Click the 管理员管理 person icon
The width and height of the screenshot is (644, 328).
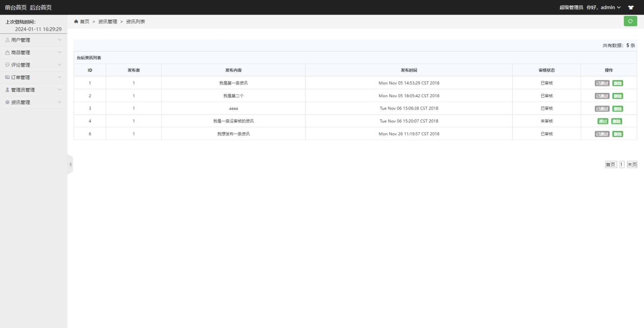(7, 90)
